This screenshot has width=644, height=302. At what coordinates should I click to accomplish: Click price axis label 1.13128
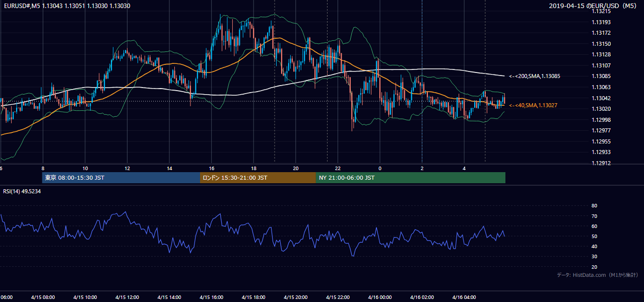pyautogui.click(x=601, y=54)
